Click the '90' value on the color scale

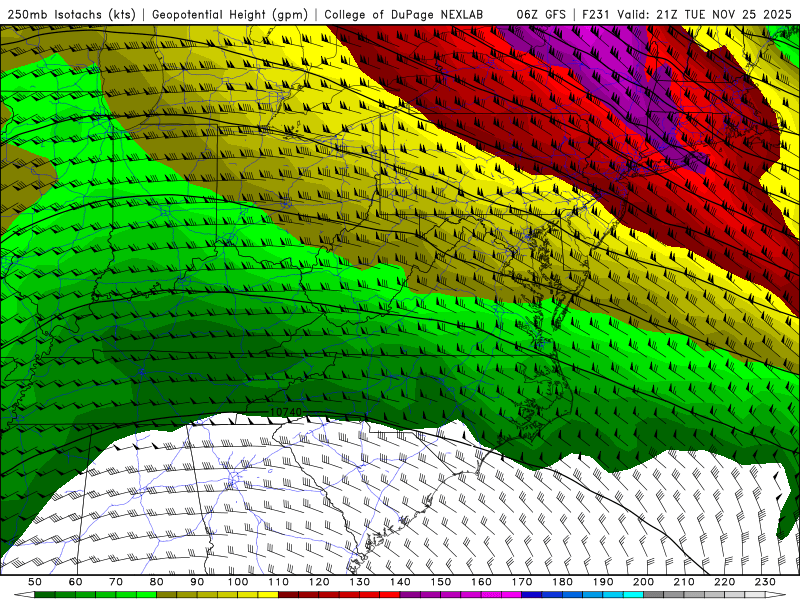coord(197,582)
